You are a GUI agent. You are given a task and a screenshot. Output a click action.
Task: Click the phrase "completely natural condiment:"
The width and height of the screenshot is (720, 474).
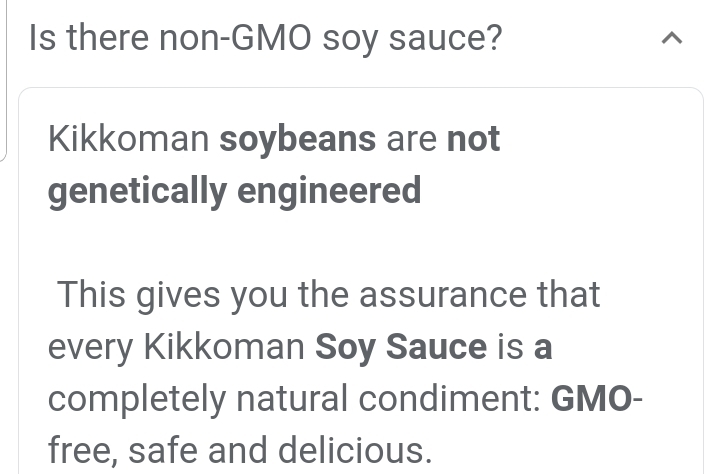(x=294, y=399)
